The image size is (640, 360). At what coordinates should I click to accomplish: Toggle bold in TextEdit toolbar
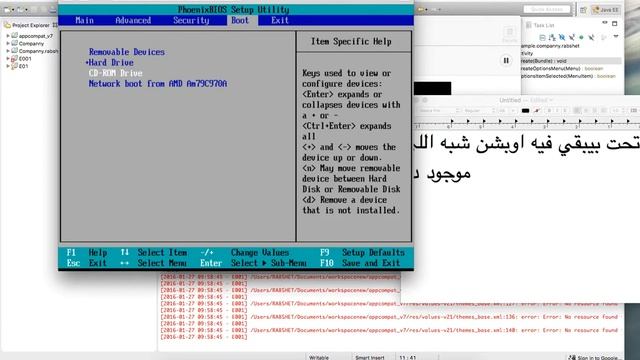tap(549, 111)
